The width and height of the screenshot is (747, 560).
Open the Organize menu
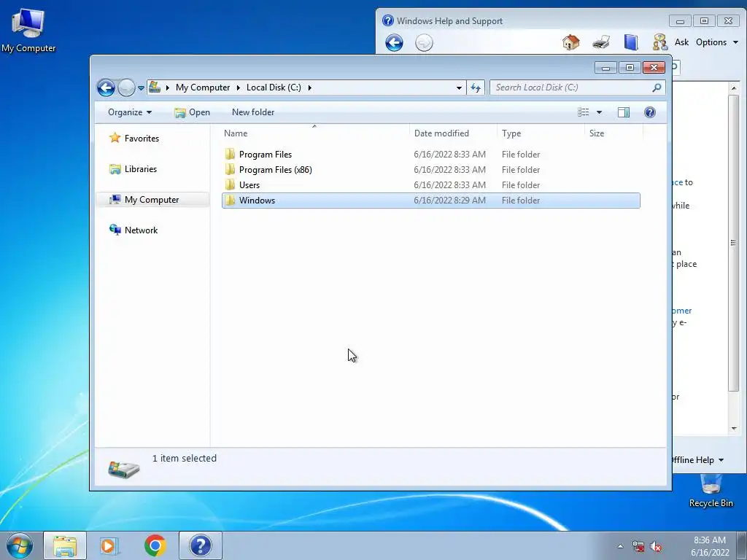pos(130,112)
